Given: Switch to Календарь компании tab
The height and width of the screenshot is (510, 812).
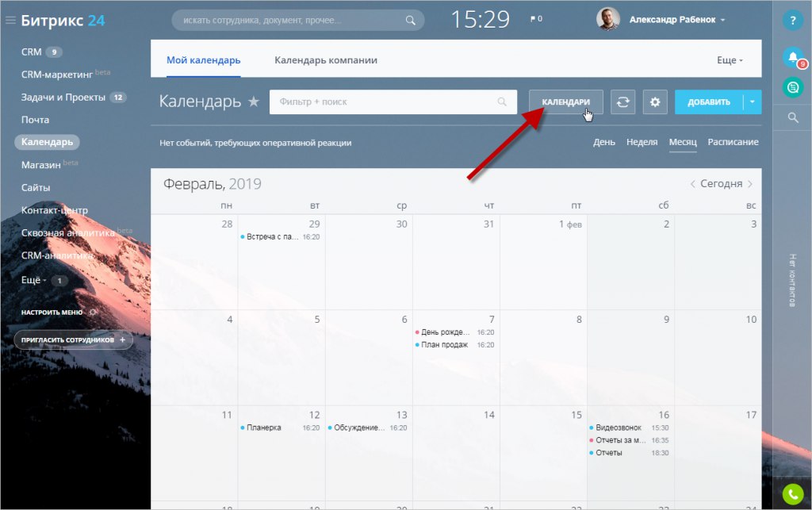Looking at the screenshot, I should click(x=326, y=60).
